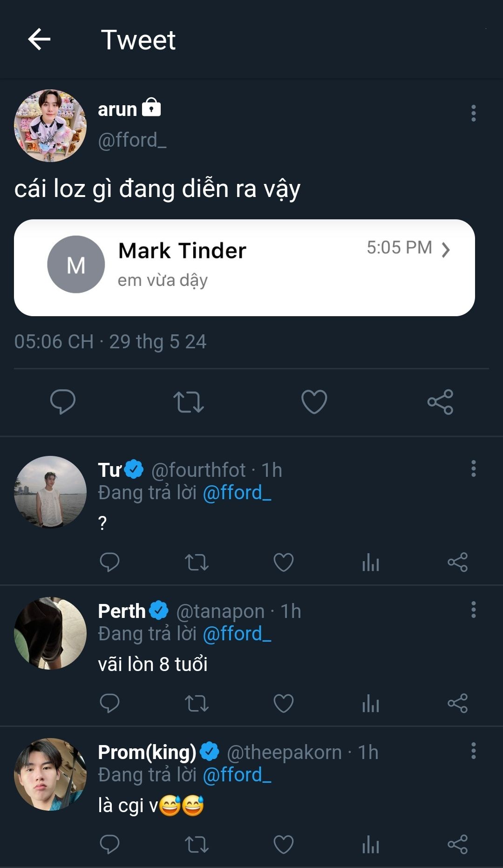The width and height of the screenshot is (503, 868).
Task: Reply to Prom(king)'s comment
Action: tap(110, 845)
